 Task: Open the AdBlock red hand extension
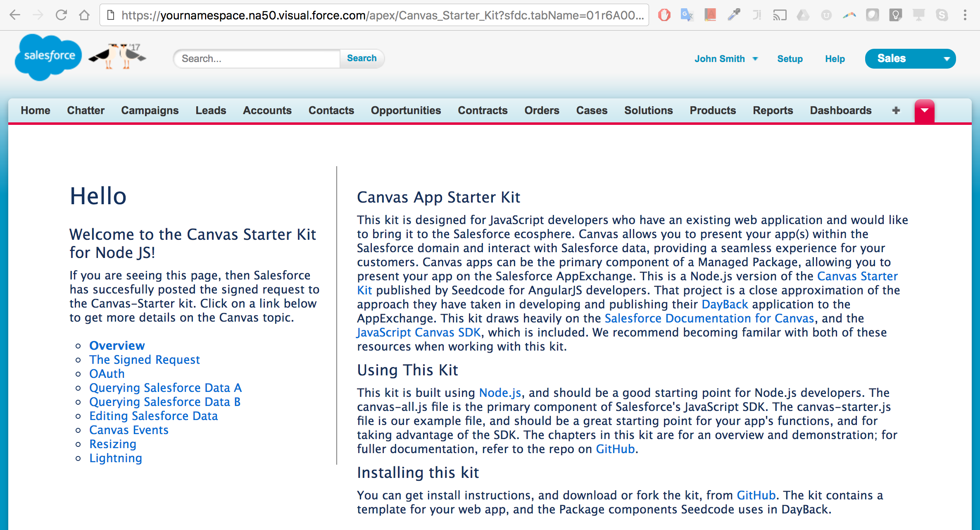tap(664, 15)
